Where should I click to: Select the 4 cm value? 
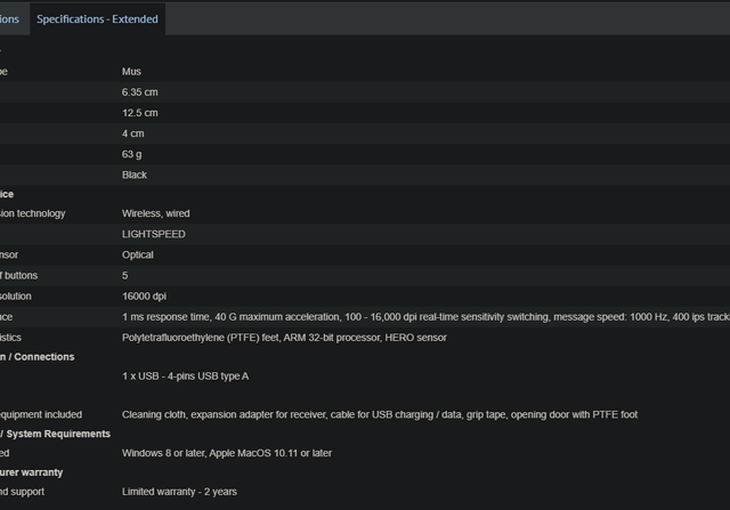point(133,134)
